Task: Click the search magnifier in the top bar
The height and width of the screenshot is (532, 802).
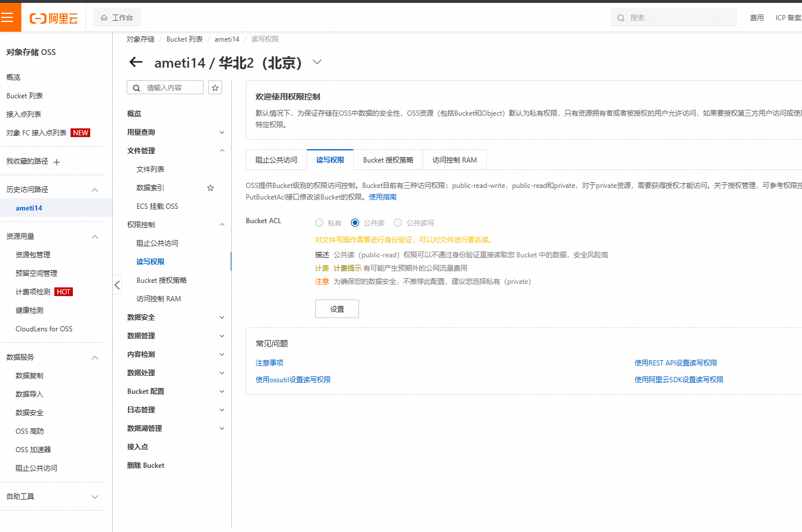Action: (620, 17)
